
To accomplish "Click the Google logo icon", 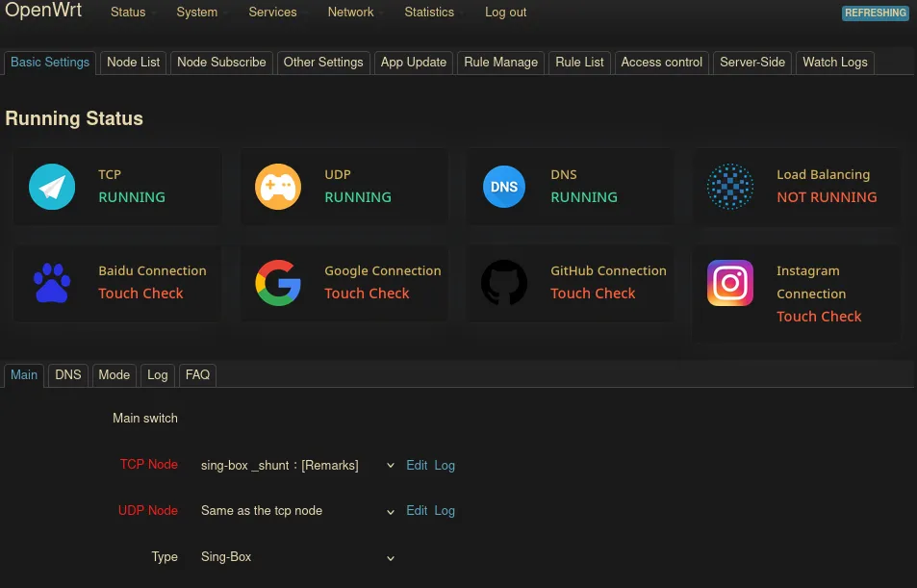I will point(278,282).
